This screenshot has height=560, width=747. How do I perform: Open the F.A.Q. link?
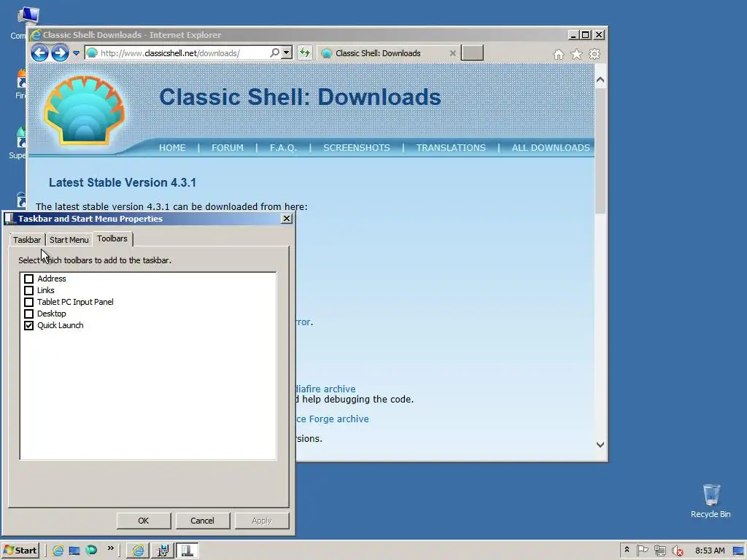click(283, 147)
